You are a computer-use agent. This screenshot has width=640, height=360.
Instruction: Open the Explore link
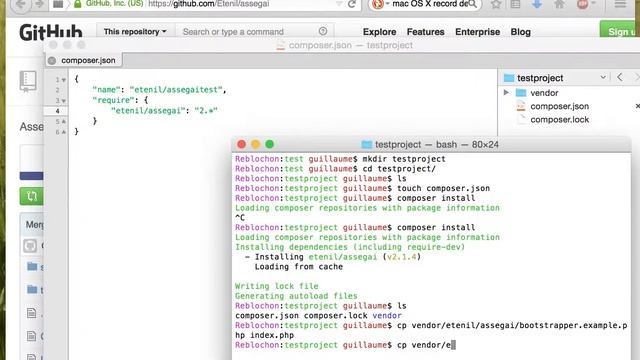click(x=379, y=32)
